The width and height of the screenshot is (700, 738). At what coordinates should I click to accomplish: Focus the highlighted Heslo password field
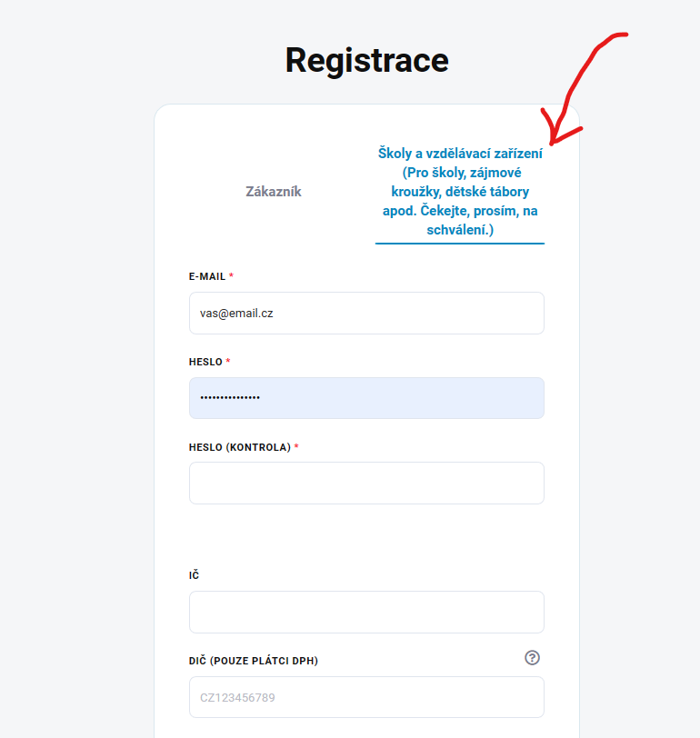coord(366,398)
